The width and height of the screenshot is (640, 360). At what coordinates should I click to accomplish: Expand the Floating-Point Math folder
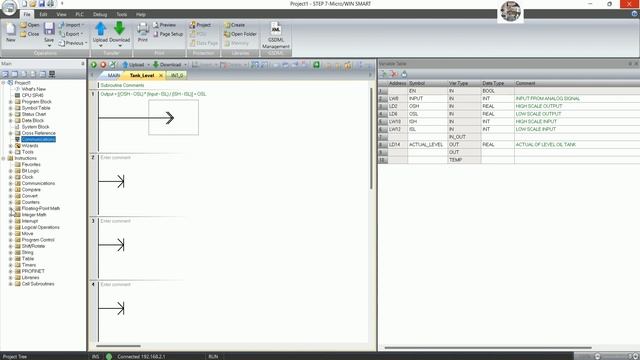tap(11, 209)
